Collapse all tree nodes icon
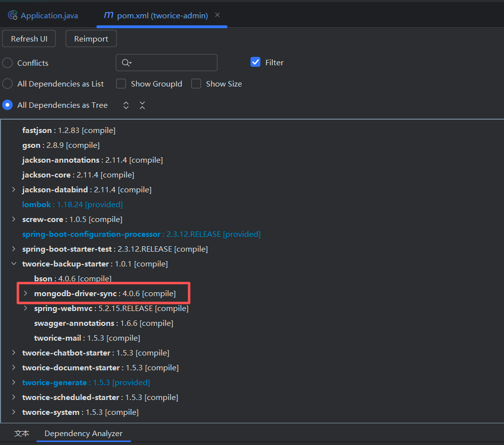Viewport: 504px width, 445px height. click(142, 105)
